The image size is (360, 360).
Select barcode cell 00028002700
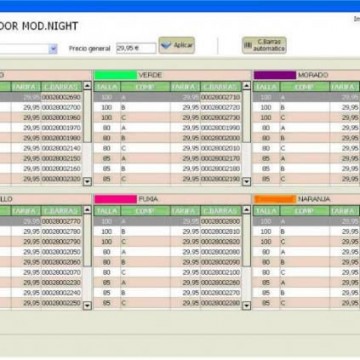coord(61,107)
